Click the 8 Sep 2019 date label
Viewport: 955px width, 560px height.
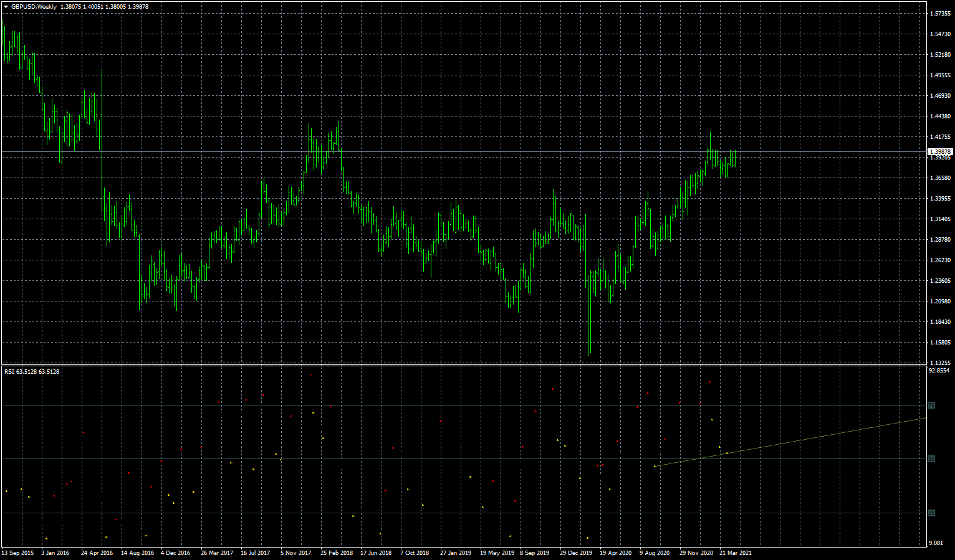pos(535,553)
